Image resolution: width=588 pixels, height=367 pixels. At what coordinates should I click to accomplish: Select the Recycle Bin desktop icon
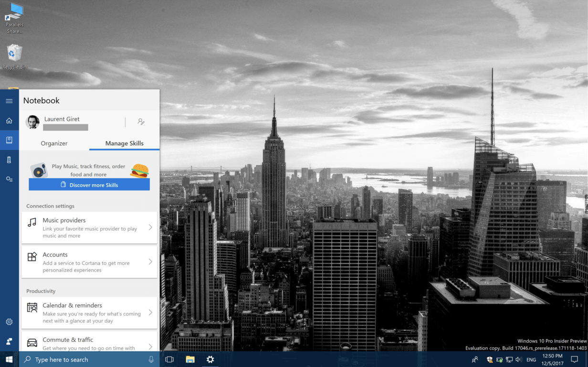click(x=14, y=56)
